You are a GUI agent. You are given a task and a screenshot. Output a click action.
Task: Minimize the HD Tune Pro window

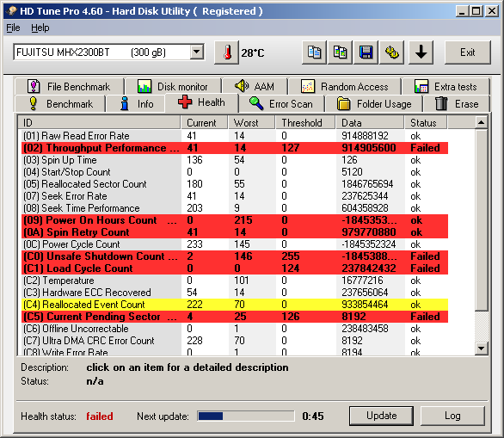(x=462, y=11)
